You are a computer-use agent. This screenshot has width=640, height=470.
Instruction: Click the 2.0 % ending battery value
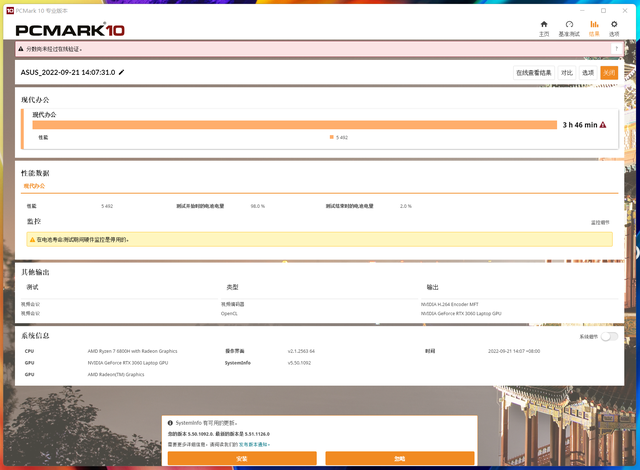406,206
